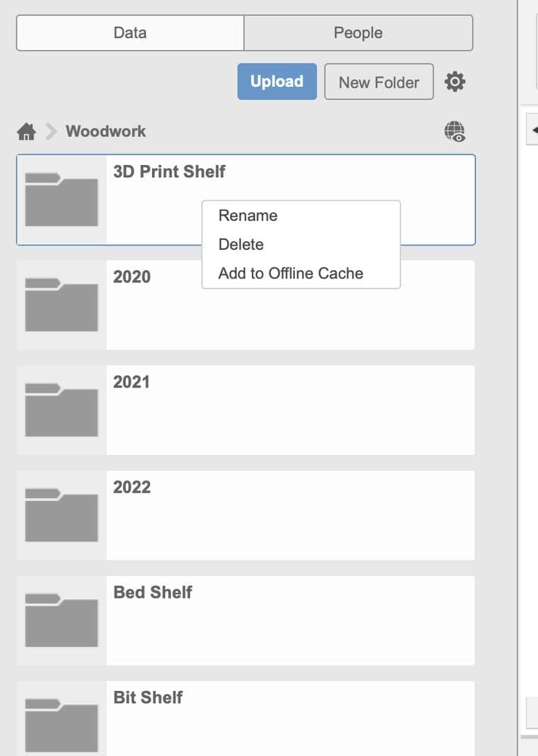Viewport: 538px width, 756px height.
Task: Switch to the People tab
Action: tap(358, 33)
